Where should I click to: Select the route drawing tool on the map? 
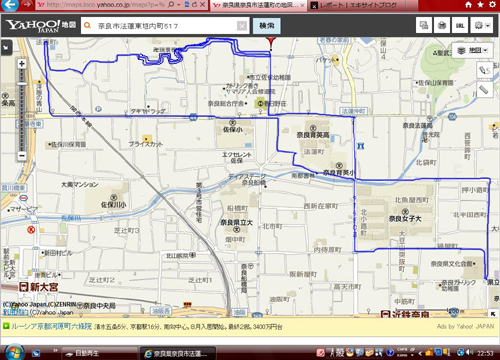[484, 70]
